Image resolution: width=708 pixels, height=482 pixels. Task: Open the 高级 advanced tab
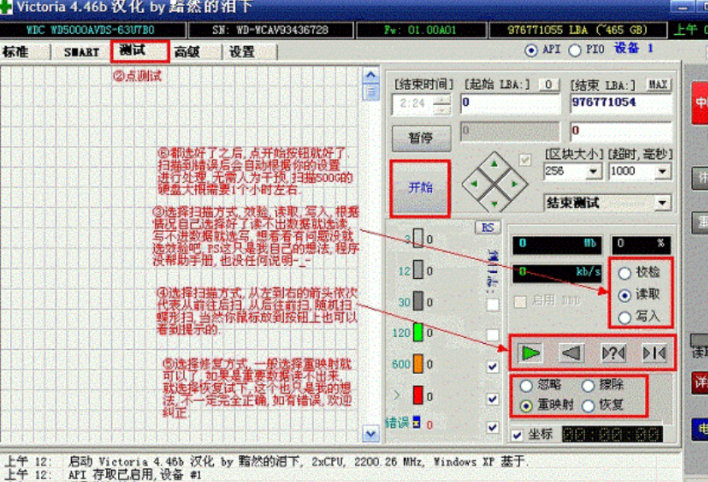pyautogui.click(x=186, y=50)
